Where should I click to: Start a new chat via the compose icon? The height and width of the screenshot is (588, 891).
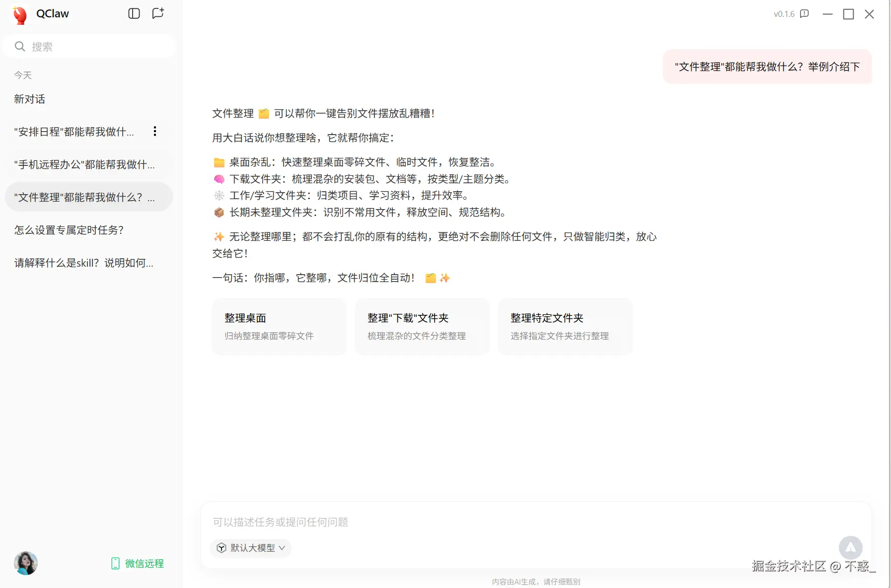pyautogui.click(x=158, y=13)
